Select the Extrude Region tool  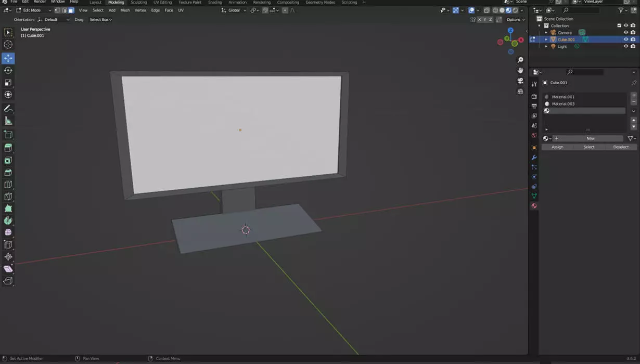pos(8,148)
